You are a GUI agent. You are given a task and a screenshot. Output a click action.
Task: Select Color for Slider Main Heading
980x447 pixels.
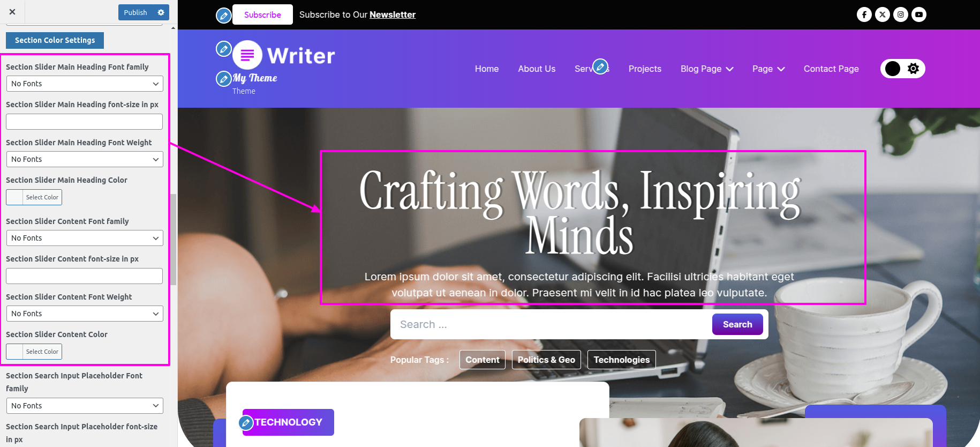(34, 197)
